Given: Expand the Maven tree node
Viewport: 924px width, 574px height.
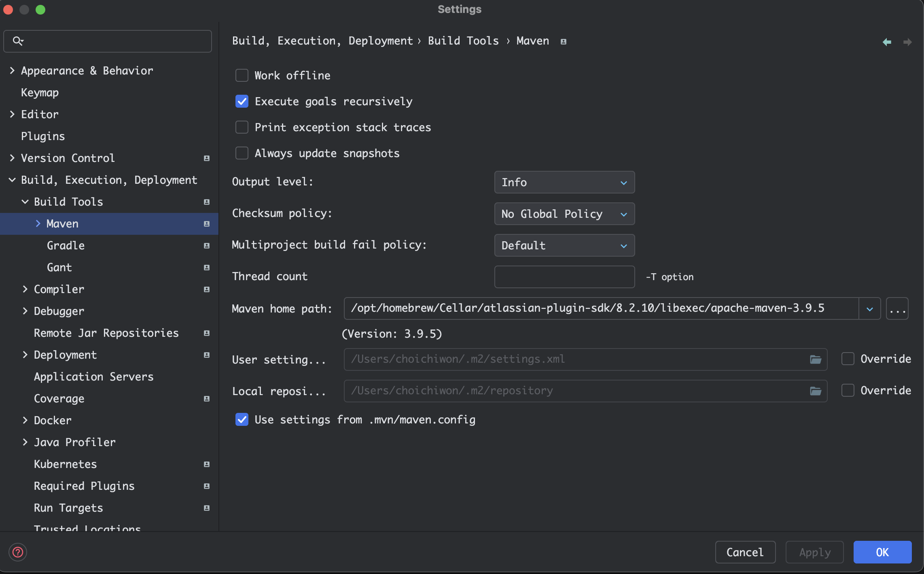Looking at the screenshot, I should coord(38,224).
